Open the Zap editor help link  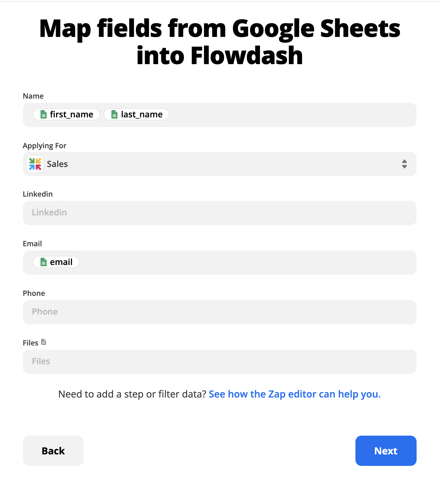point(295,394)
